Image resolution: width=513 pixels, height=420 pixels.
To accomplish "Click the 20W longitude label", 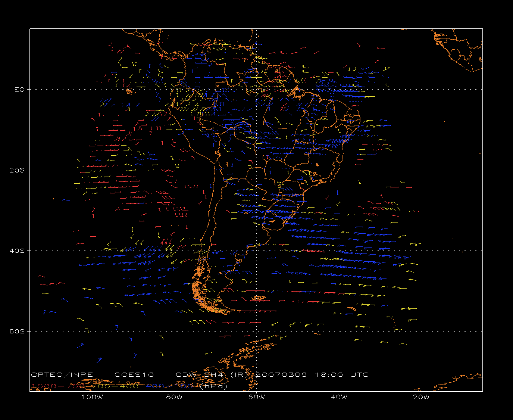I will click(421, 397).
